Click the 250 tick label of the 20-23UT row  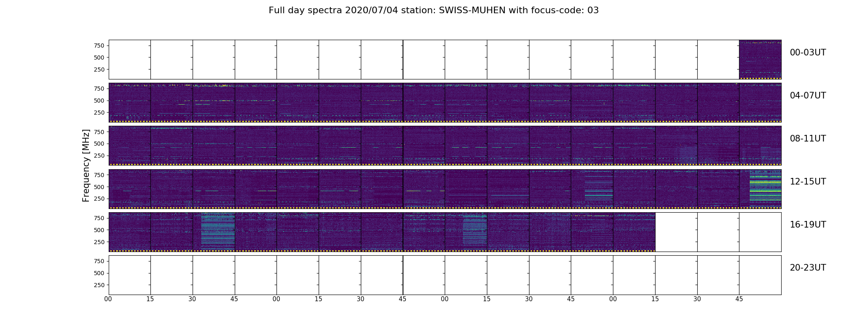click(x=99, y=285)
